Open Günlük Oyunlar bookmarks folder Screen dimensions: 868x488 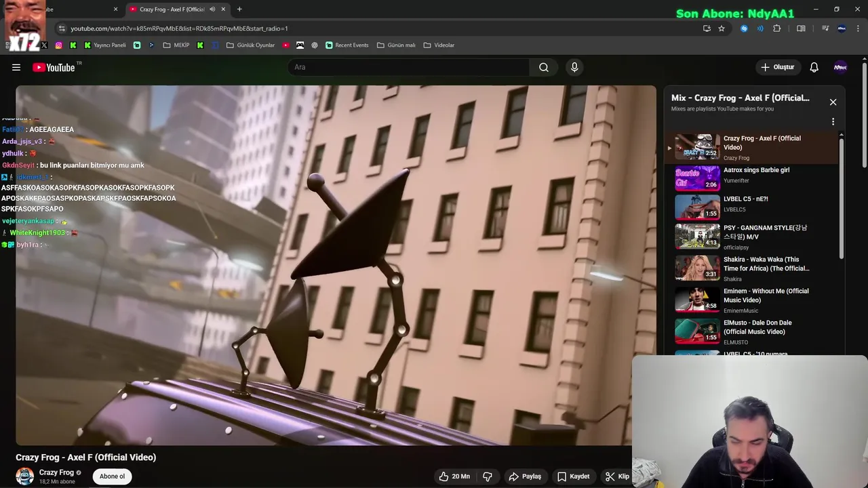250,45
